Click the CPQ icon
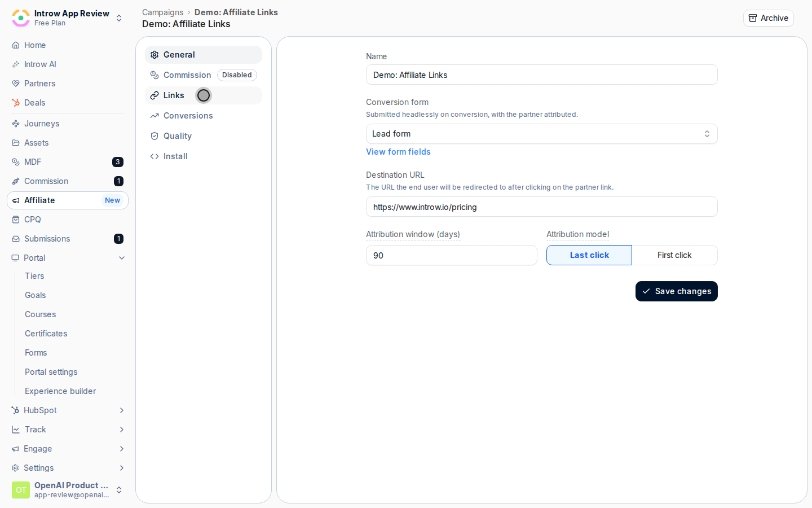The height and width of the screenshot is (508, 812). coord(16,220)
